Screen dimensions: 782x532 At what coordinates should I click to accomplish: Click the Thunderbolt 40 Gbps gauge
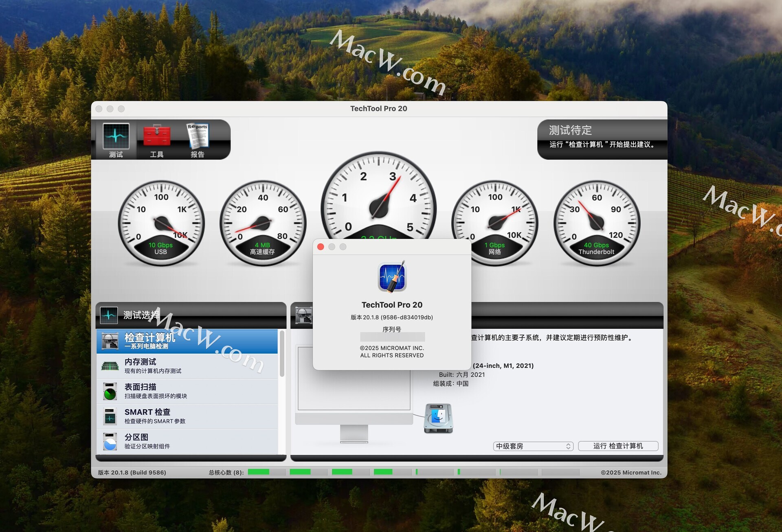(597, 223)
